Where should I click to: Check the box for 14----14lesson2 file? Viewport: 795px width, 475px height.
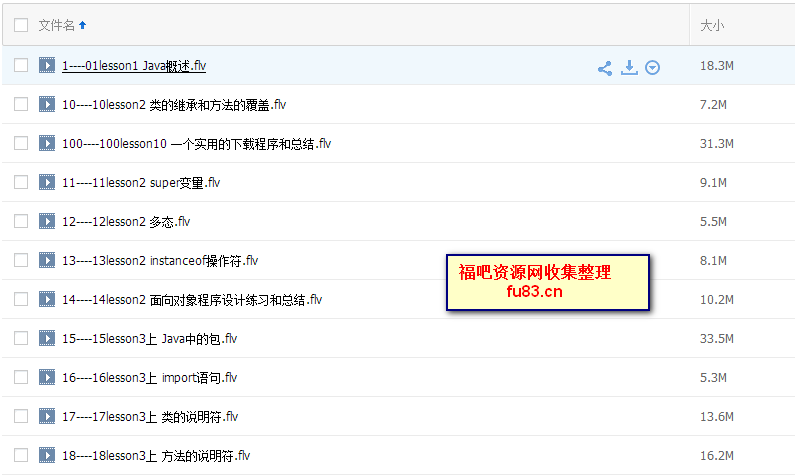click(21, 299)
